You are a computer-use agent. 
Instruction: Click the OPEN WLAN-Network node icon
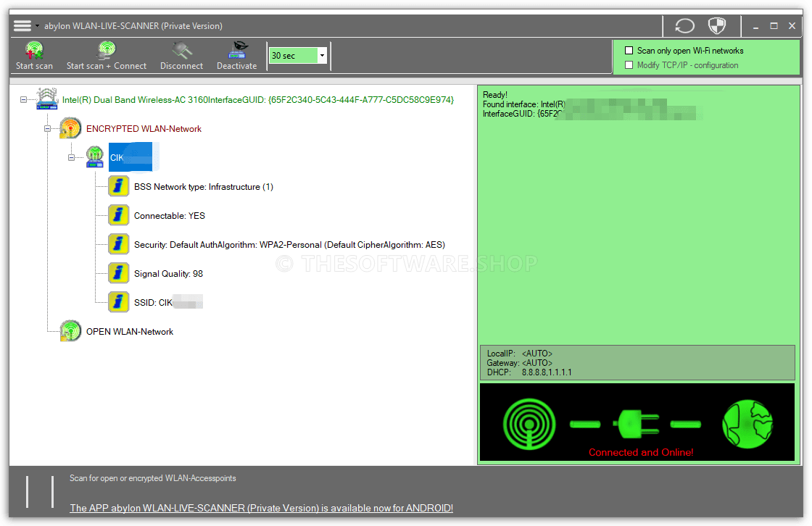pyautogui.click(x=70, y=331)
